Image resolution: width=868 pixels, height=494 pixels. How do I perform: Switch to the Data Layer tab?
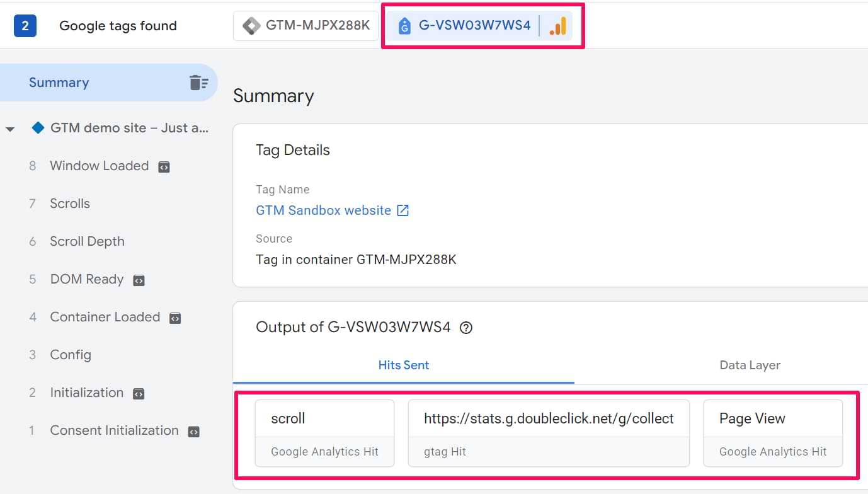click(750, 365)
